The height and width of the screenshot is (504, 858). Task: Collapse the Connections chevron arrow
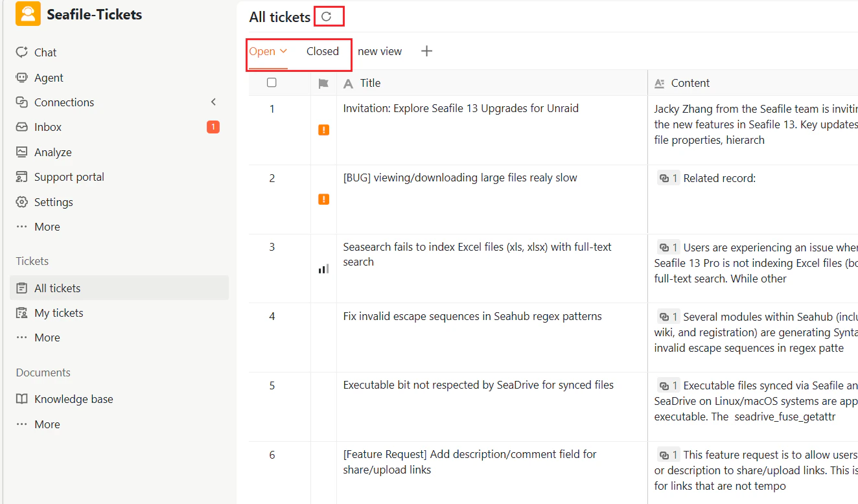point(214,102)
